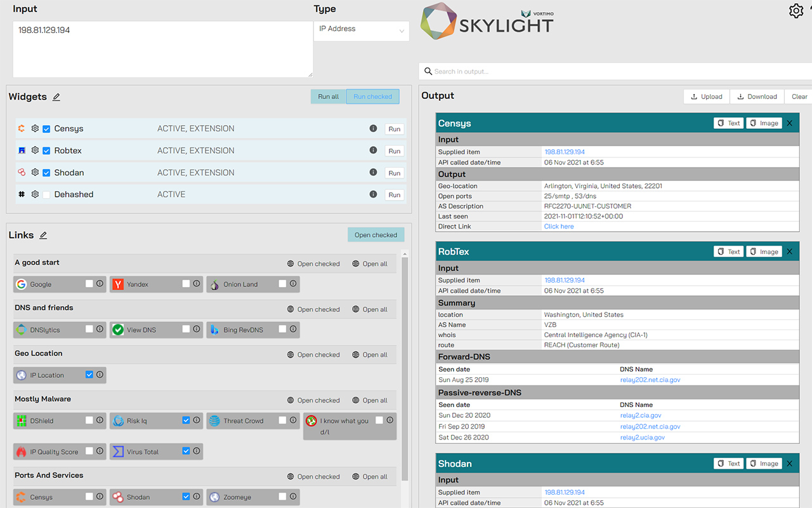Open Dehashed widget settings gear

pyautogui.click(x=35, y=194)
